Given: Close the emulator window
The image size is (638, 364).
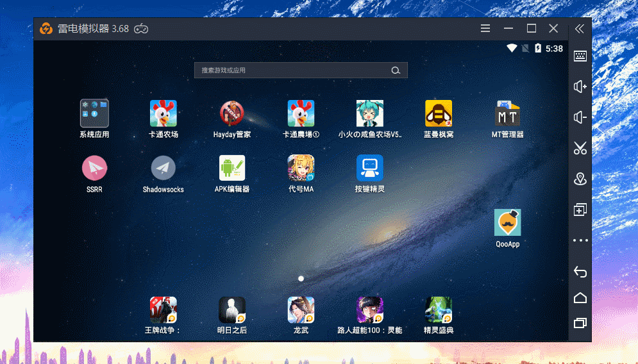Looking at the screenshot, I should [553, 28].
